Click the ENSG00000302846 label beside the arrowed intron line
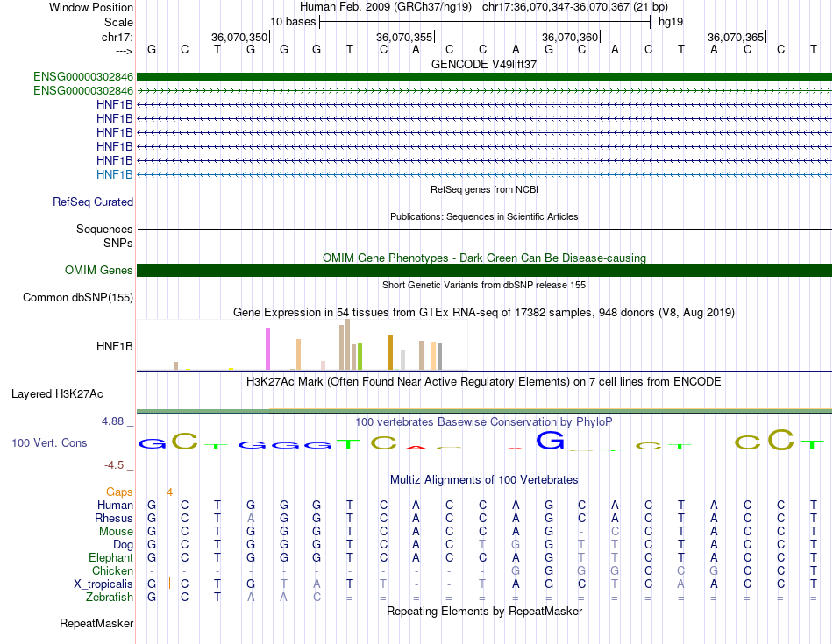The height and width of the screenshot is (644, 833). (x=83, y=91)
